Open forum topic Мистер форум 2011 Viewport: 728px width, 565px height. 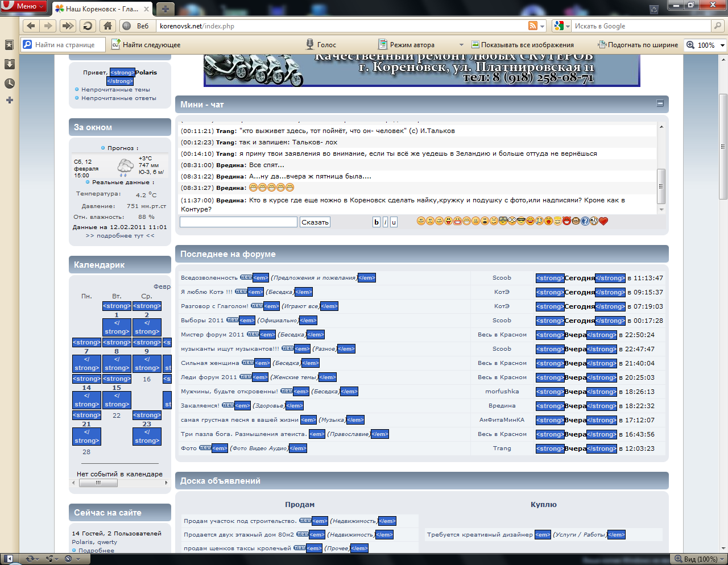click(x=212, y=334)
